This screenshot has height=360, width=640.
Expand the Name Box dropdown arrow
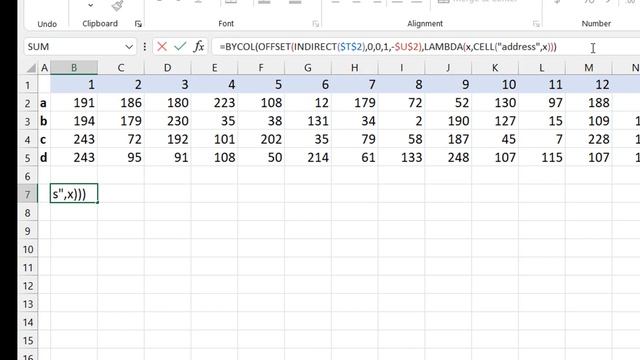129,47
